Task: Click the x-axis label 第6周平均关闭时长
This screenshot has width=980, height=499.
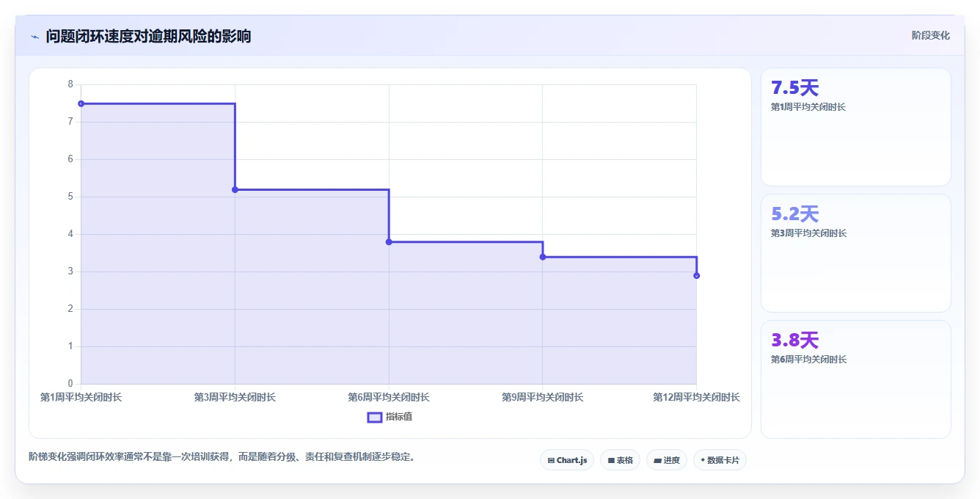Action: click(x=389, y=397)
